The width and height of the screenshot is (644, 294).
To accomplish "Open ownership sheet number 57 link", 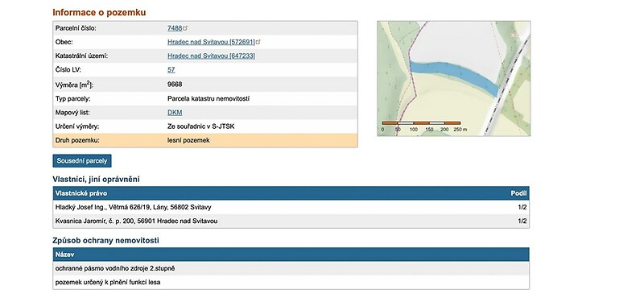I will pyautogui.click(x=171, y=70).
